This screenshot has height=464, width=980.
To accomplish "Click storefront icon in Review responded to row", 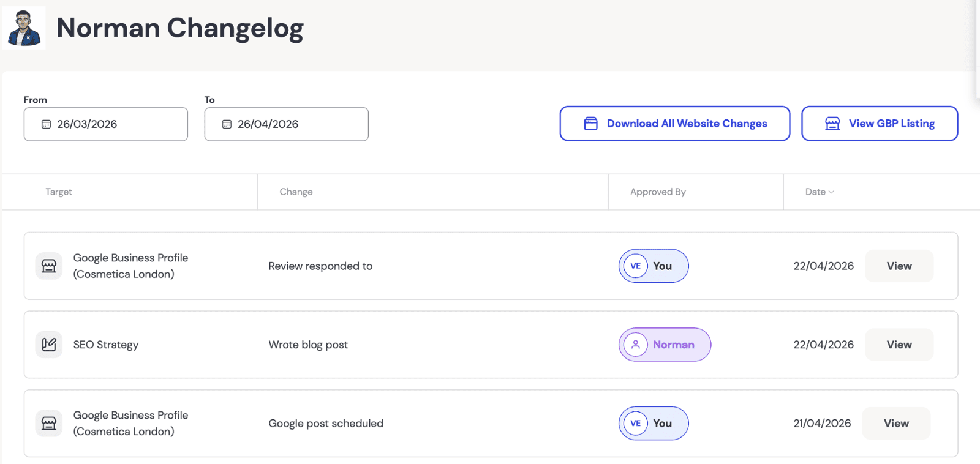I will pos(49,266).
